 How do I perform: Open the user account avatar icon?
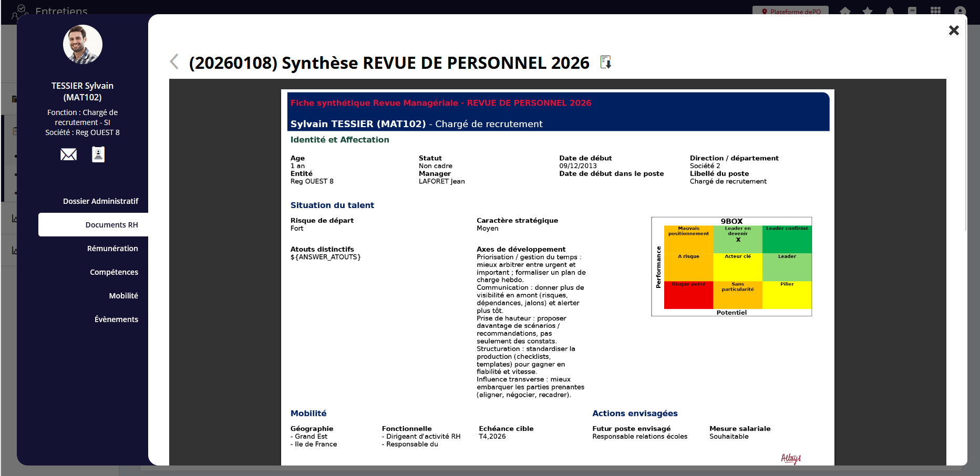point(960,11)
